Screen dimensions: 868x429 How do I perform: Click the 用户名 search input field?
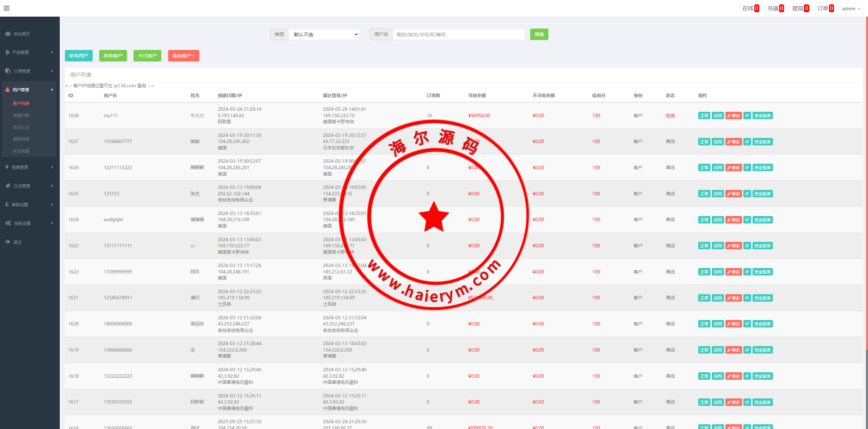pyautogui.click(x=458, y=35)
